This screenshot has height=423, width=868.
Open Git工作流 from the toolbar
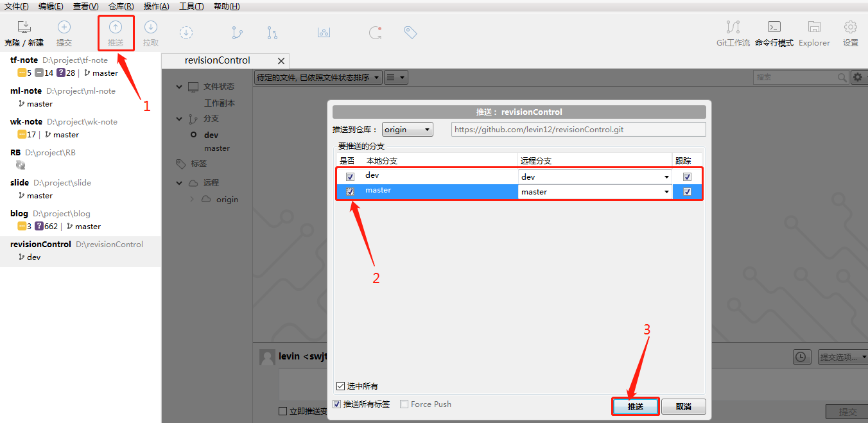click(733, 34)
